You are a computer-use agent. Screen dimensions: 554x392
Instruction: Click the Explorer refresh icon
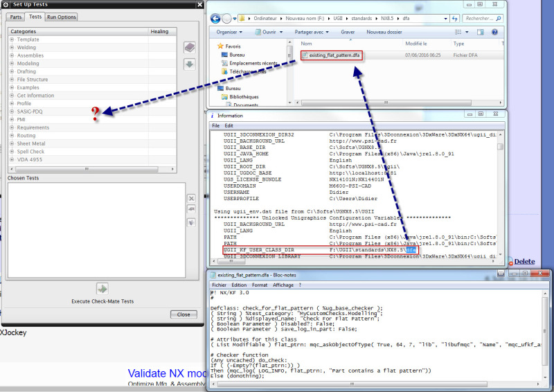[454, 19]
